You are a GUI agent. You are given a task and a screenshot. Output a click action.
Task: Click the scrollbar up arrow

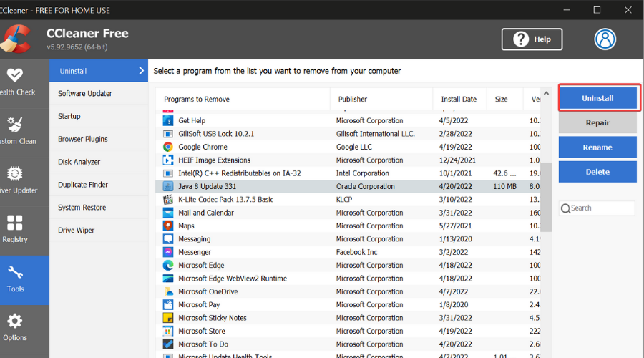546,94
